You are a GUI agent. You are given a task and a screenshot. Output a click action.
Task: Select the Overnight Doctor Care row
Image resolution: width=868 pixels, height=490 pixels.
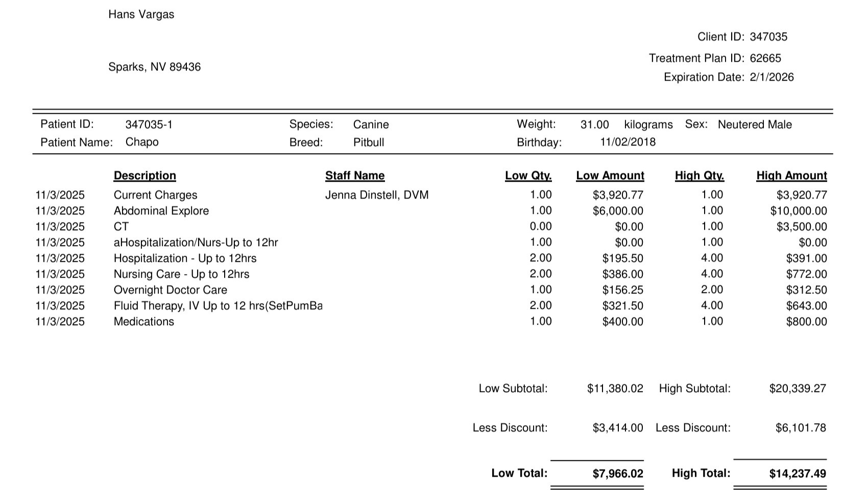pyautogui.click(x=170, y=290)
